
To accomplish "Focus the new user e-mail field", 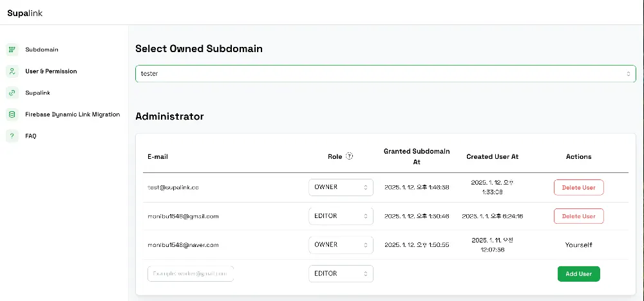I will pos(191,273).
